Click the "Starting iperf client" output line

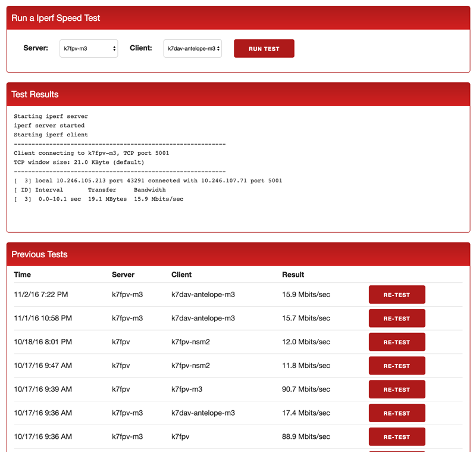[x=51, y=135]
